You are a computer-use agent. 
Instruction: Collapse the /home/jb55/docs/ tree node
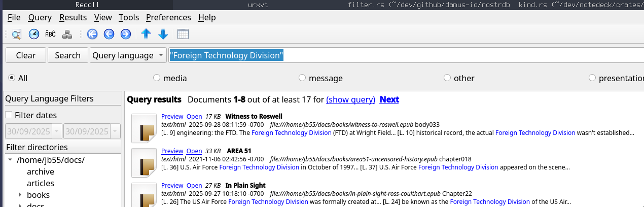click(10, 160)
